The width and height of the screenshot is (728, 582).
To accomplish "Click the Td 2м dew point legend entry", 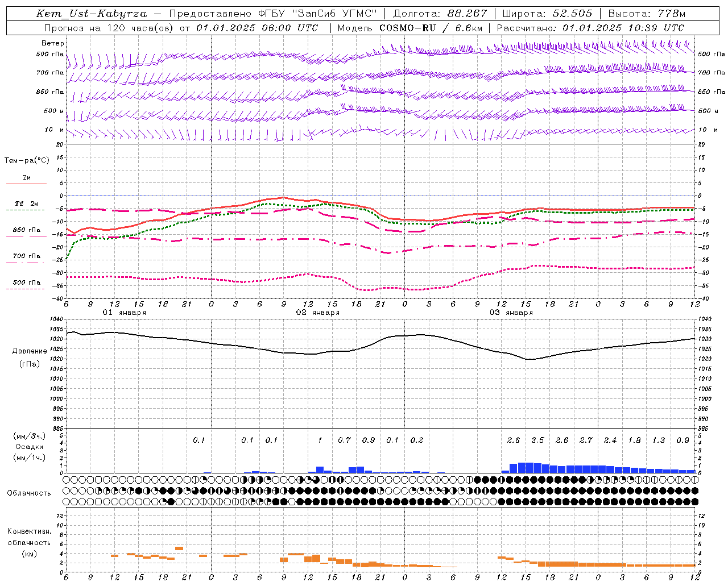I will (27, 203).
